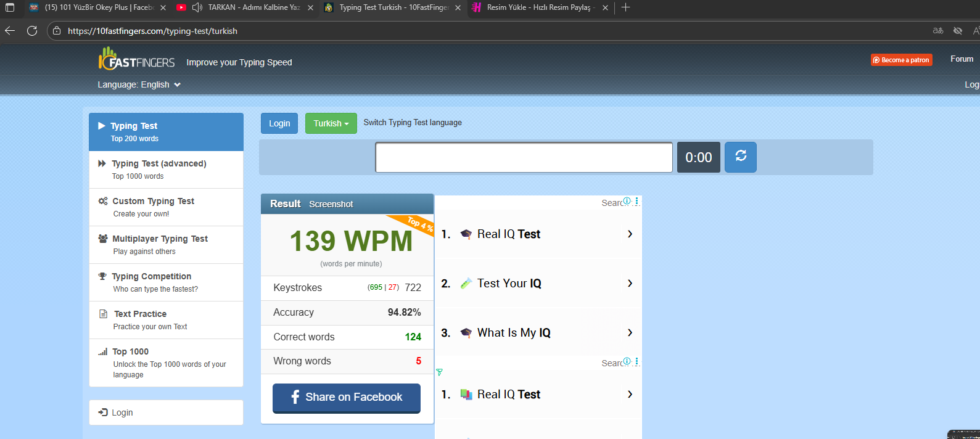Click the graduation cap icon beside What Is My IQ

pos(466,333)
